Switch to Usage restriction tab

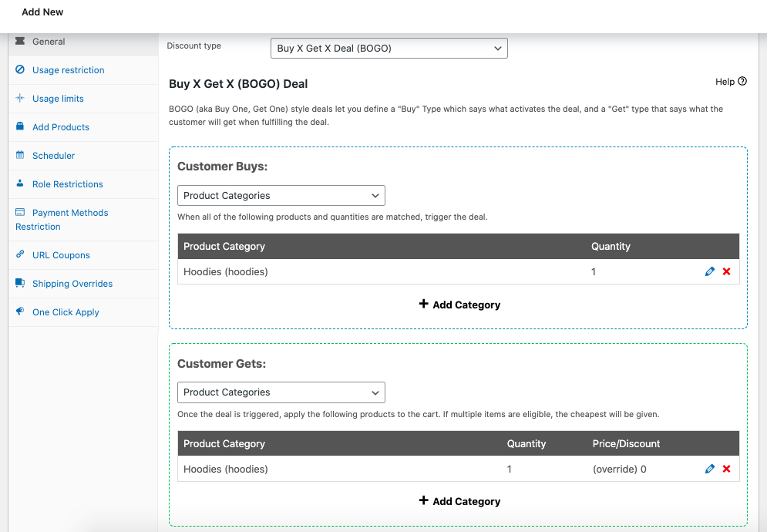[83, 70]
